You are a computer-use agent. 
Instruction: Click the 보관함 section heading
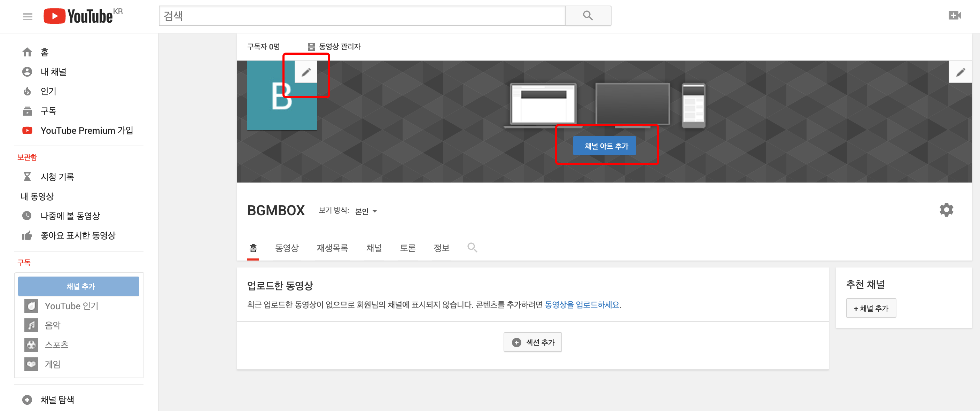click(27, 157)
